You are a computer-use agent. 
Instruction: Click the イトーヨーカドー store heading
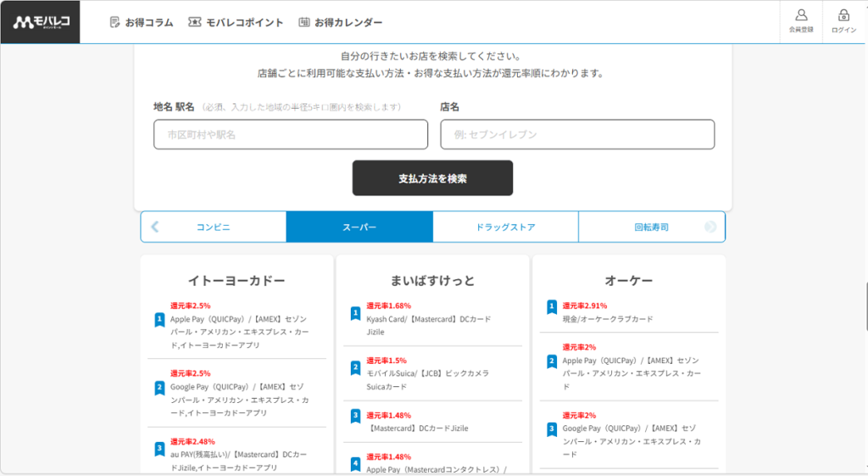click(x=236, y=280)
